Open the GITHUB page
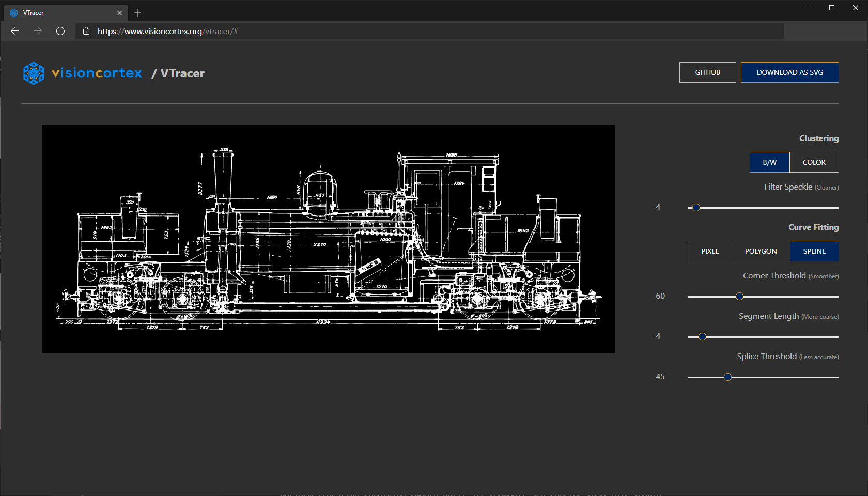 (x=707, y=72)
